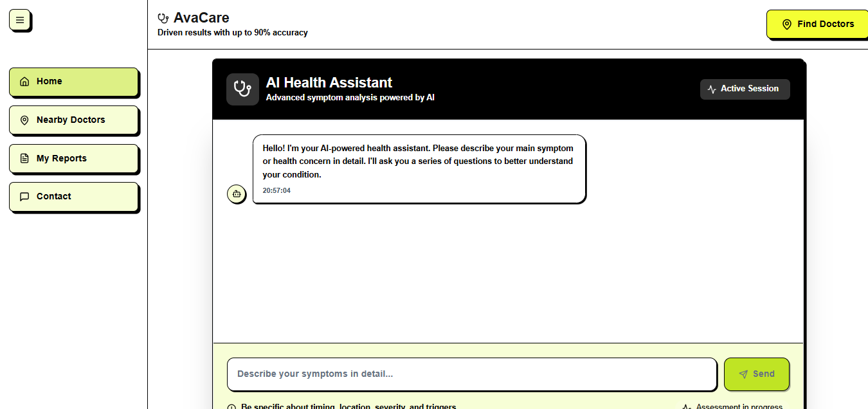Click the AI Health Assistant heading
This screenshot has width=868, height=409.
329,83
